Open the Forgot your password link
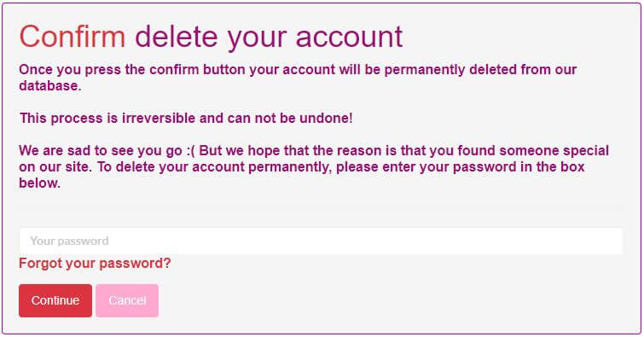The image size is (644, 337). pyautogui.click(x=95, y=263)
